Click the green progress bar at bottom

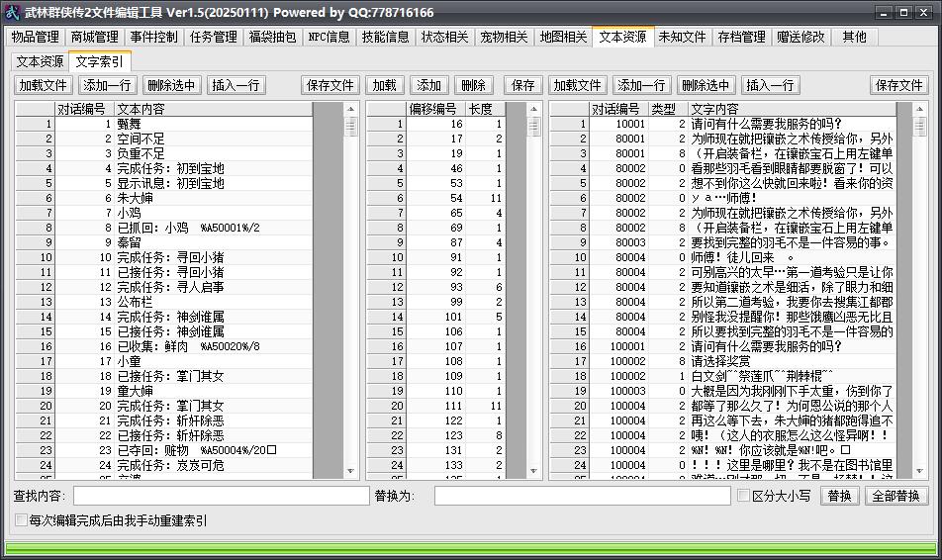471,547
